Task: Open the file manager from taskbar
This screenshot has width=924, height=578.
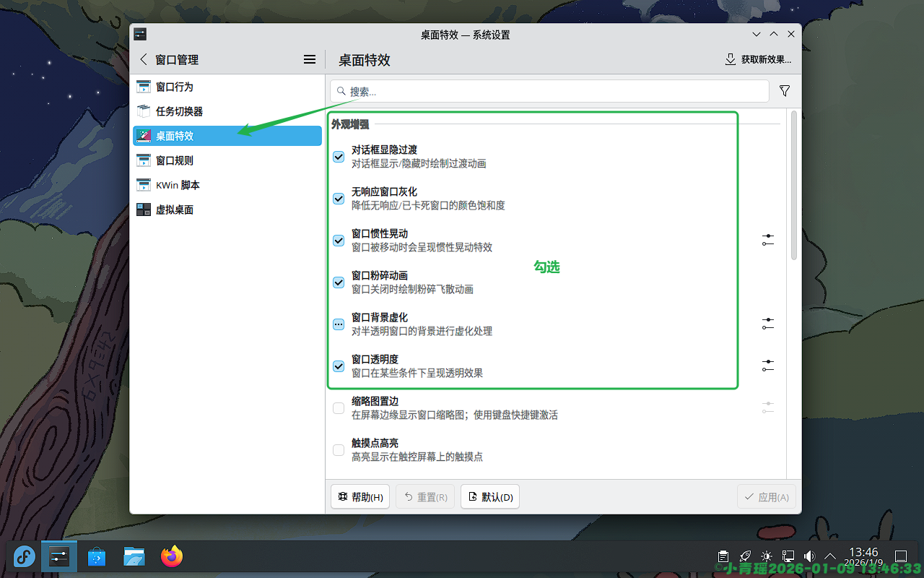Action: pos(134,556)
